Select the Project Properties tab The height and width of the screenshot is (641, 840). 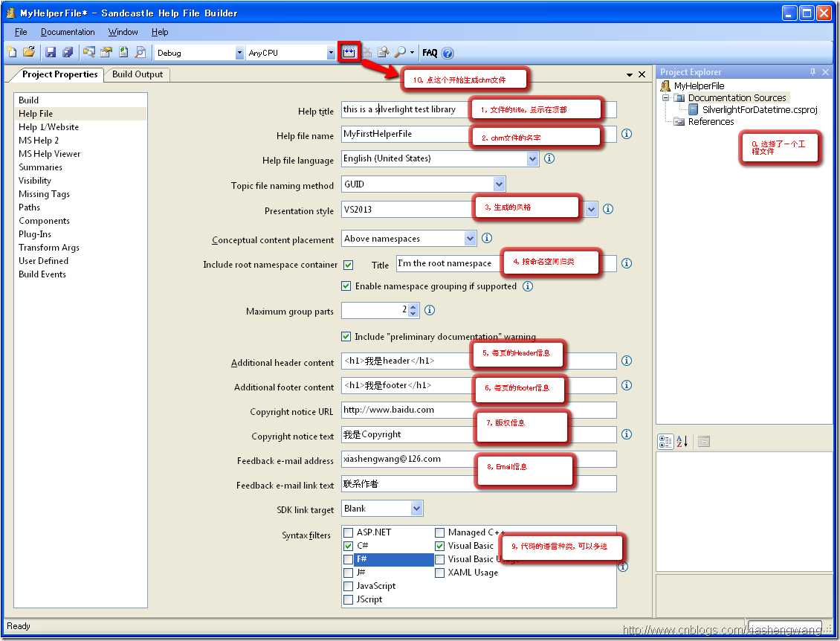59,74
